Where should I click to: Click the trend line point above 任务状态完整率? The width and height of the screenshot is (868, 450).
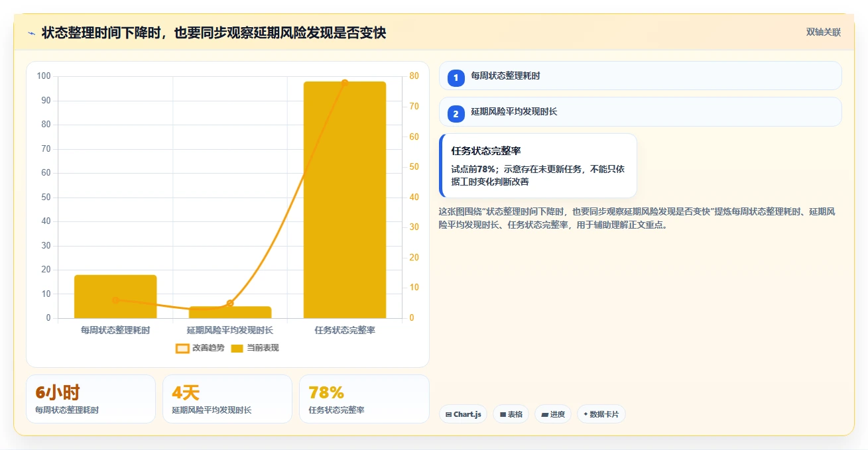pyautogui.click(x=345, y=83)
